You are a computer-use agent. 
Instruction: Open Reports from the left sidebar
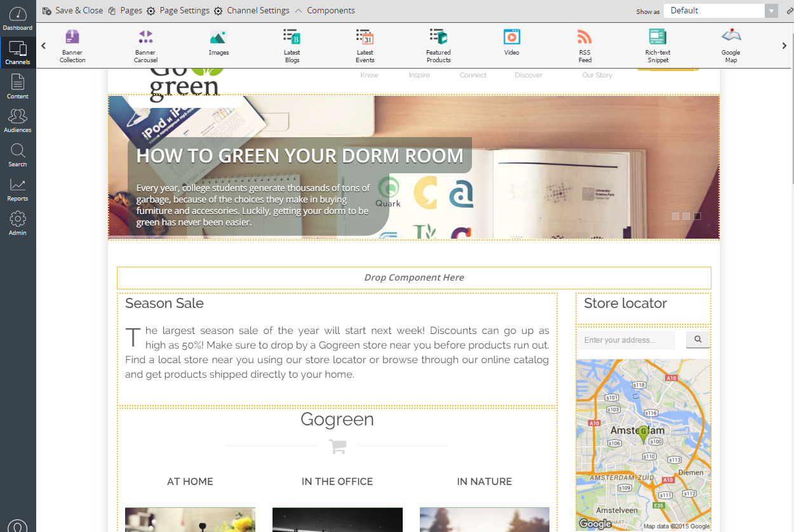17,189
